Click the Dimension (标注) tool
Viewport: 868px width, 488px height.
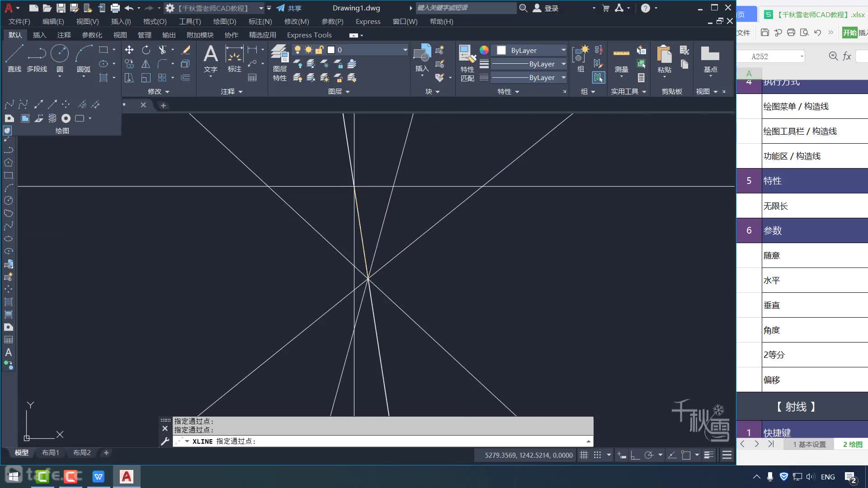[234, 59]
